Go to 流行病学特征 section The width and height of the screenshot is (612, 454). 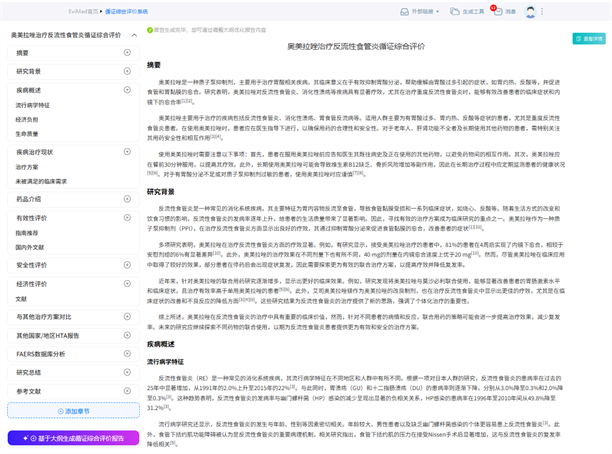pos(33,104)
